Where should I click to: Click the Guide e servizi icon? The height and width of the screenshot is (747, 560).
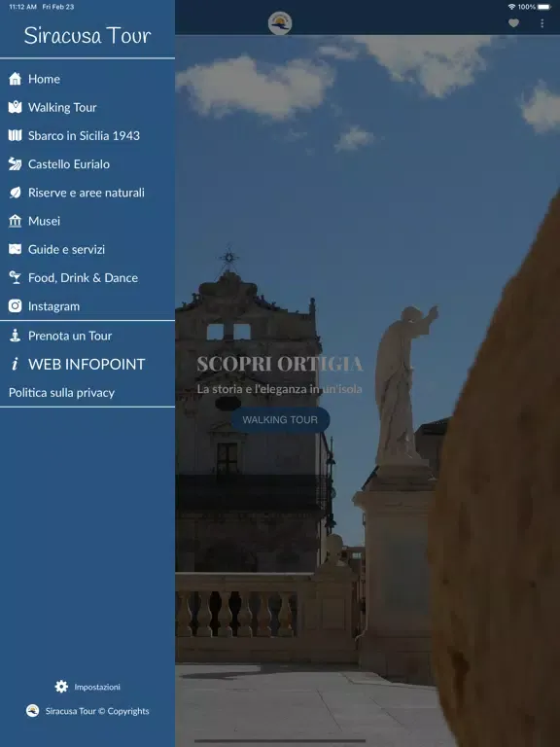coord(16,249)
